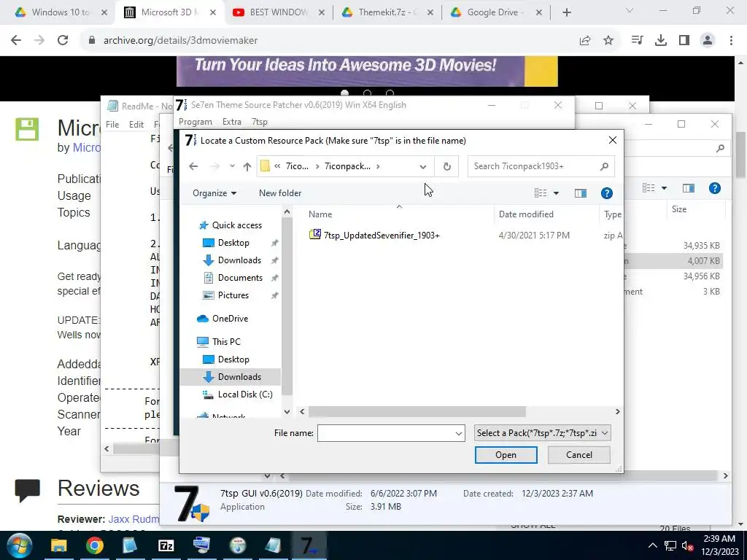This screenshot has height=560, width=747.
Task: Select Pictures in navigation pane
Action: (x=233, y=295)
